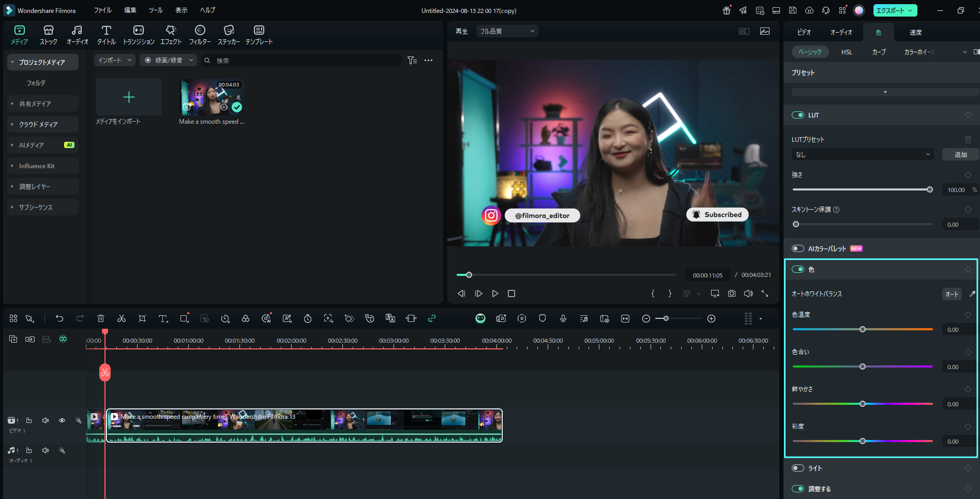Switch to the HSL color tab
This screenshot has height=499, width=980.
pyautogui.click(x=847, y=52)
